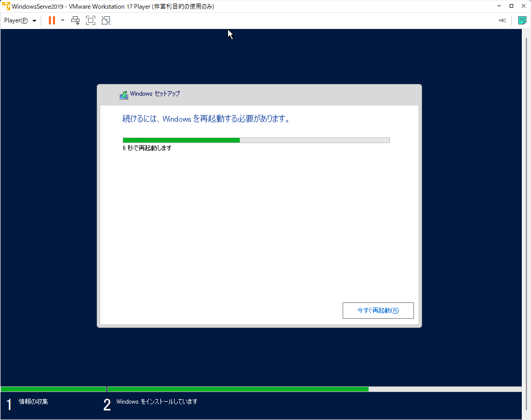Click the VMware Player title bar icon
This screenshot has height=420, width=531.
[x=6, y=6]
